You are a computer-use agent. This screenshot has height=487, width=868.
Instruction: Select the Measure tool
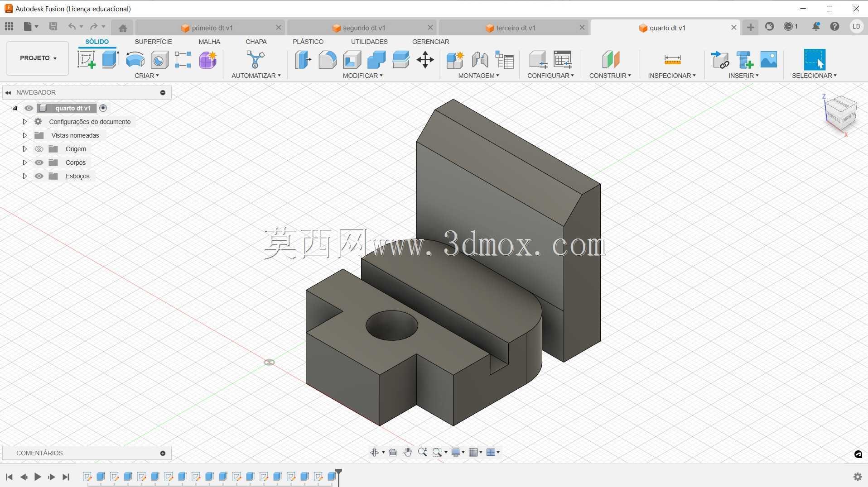coord(672,60)
